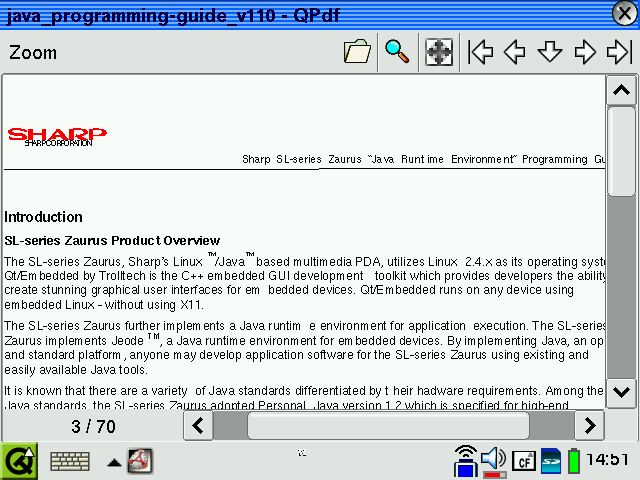Open a PDF file with the folder icon

pos(357,52)
